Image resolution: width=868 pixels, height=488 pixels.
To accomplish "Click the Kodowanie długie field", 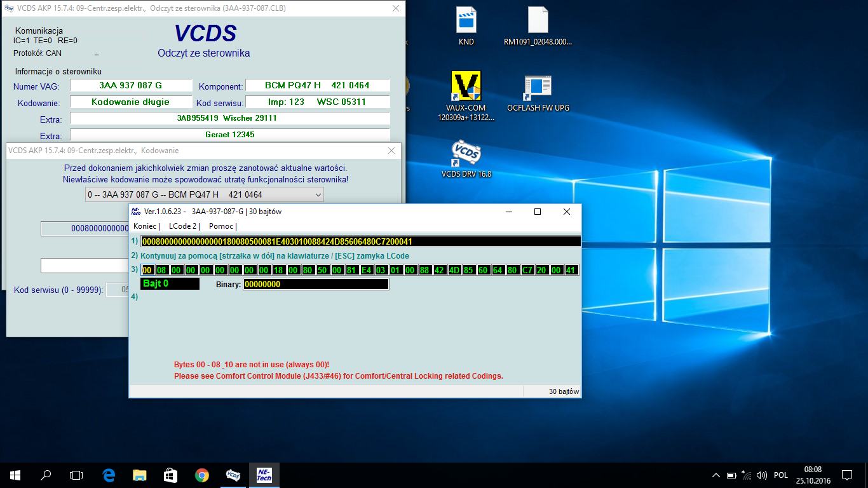I will pos(131,102).
